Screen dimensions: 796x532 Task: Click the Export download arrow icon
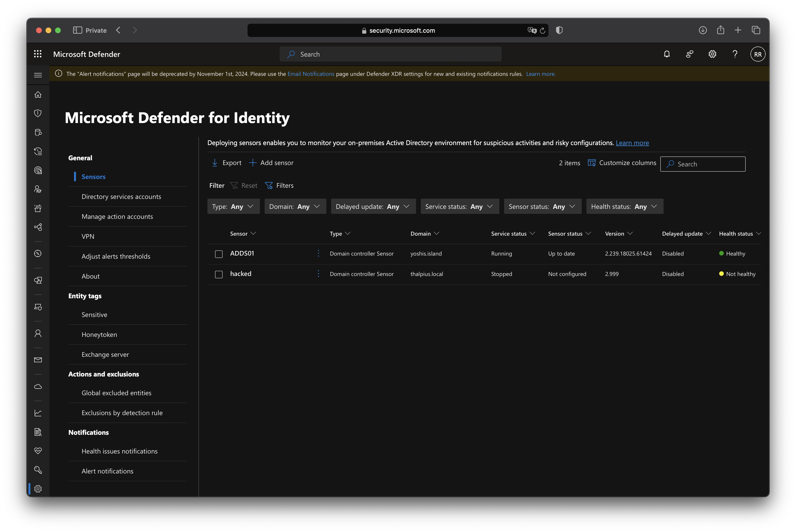pos(215,163)
